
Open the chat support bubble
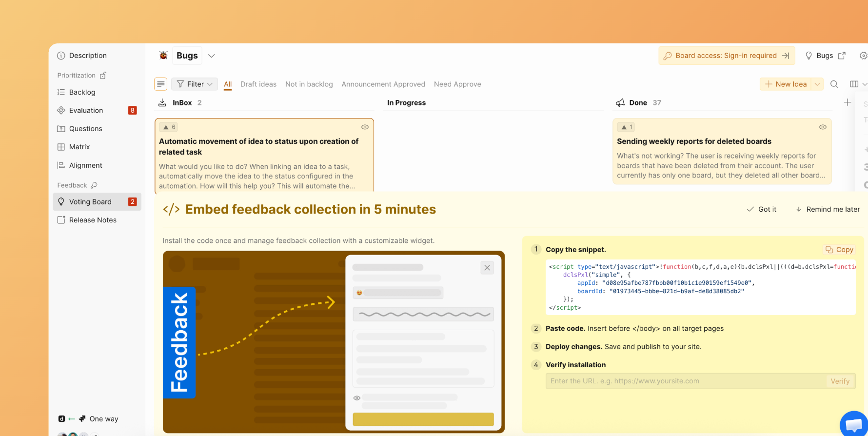point(853,424)
